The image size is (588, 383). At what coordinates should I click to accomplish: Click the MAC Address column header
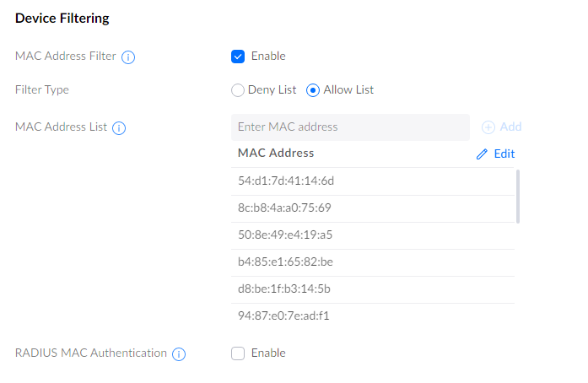(x=276, y=154)
